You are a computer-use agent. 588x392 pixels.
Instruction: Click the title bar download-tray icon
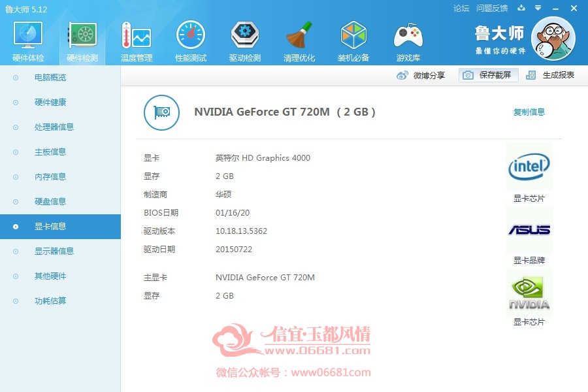pos(521,8)
